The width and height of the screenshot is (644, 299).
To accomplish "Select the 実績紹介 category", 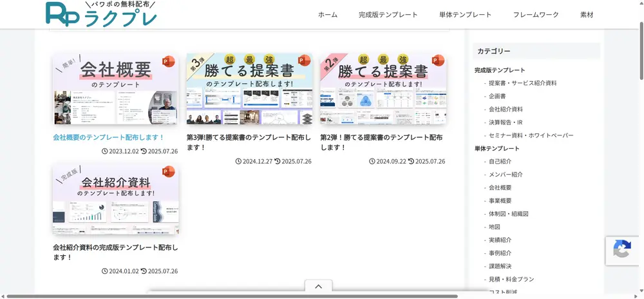I will tap(500, 240).
